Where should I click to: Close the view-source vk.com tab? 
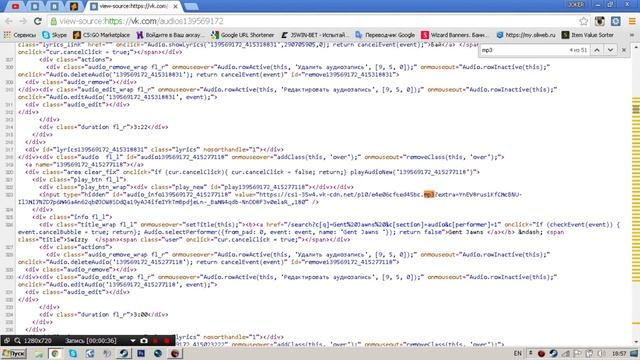[175, 7]
